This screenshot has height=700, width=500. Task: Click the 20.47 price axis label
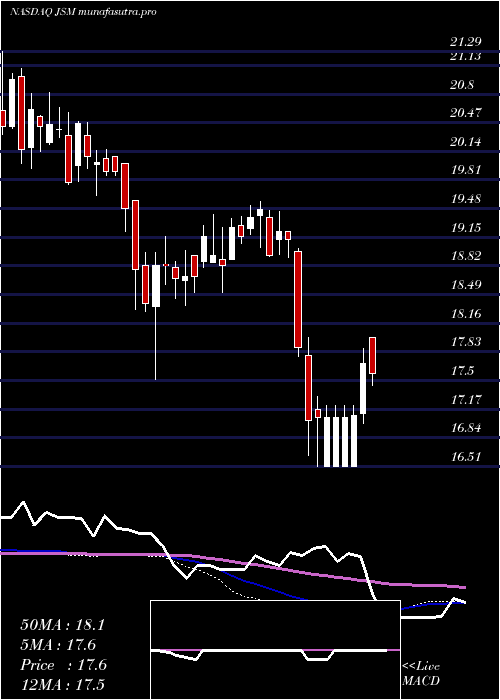[466, 113]
